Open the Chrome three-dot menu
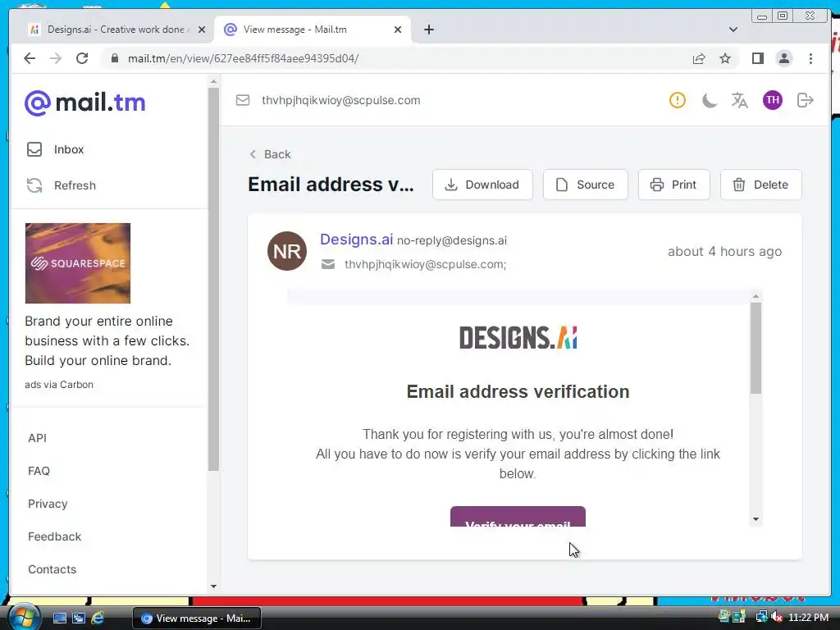Screen dimensions: 840x630 click(x=810, y=58)
